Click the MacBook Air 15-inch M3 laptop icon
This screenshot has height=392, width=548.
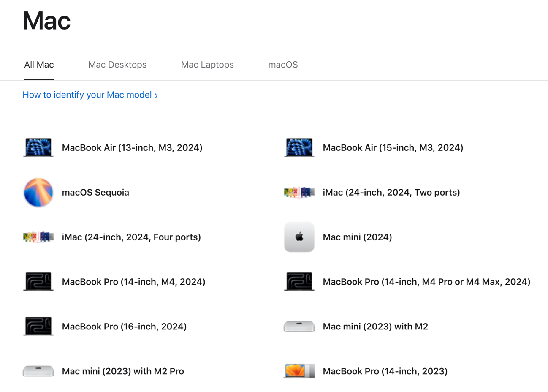click(x=299, y=147)
